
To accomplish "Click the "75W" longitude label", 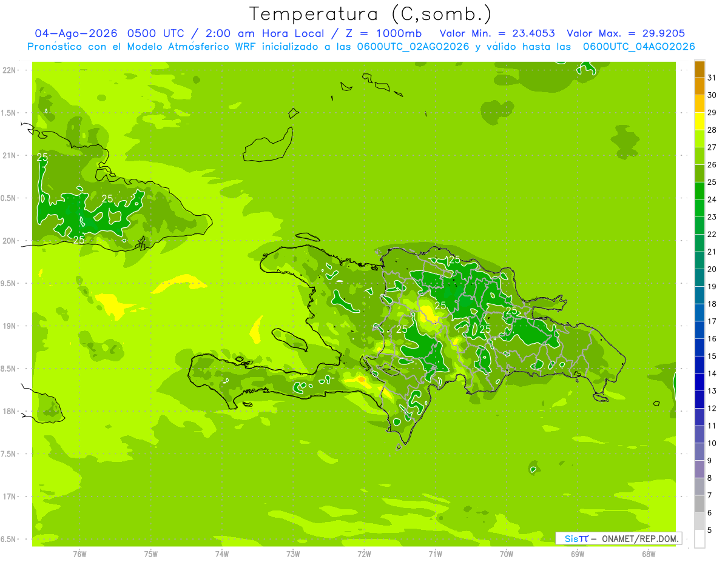I will point(151,554).
